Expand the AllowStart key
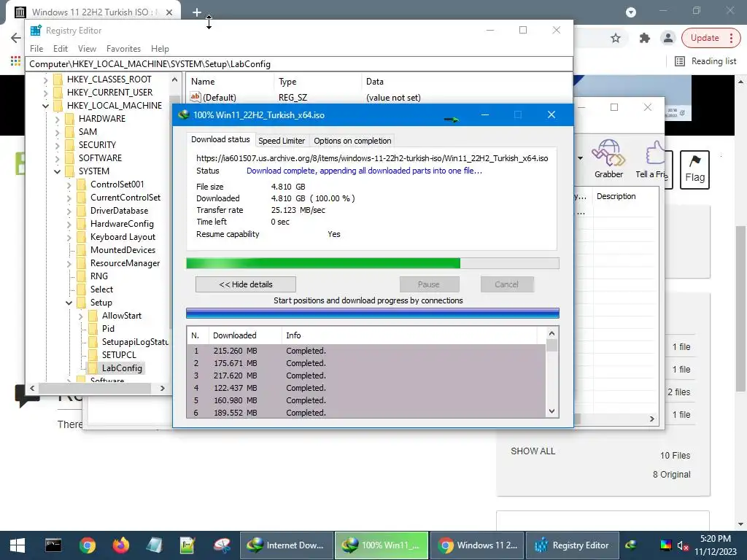The height and width of the screenshot is (560, 747). point(80,316)
